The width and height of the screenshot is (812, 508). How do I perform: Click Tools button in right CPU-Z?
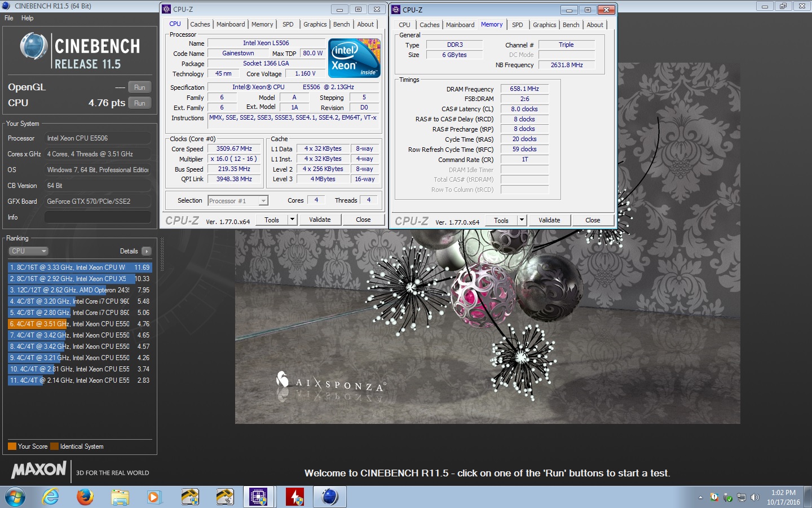tap(501, 220)
